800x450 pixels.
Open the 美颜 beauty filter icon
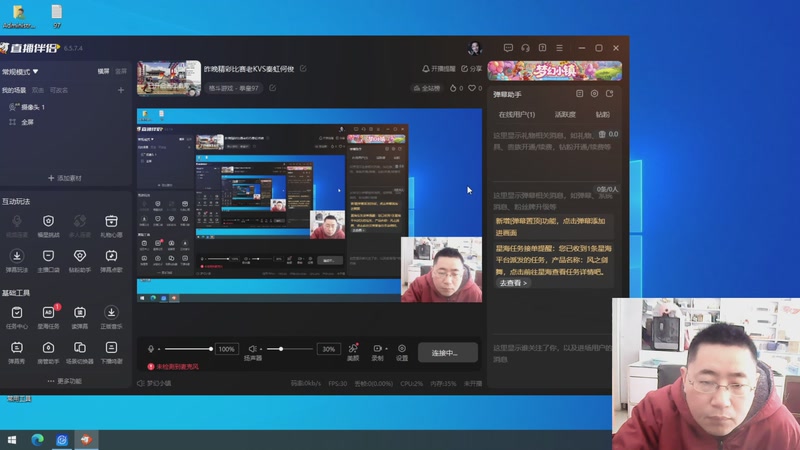pyautogui.click(x=353, y=348)
